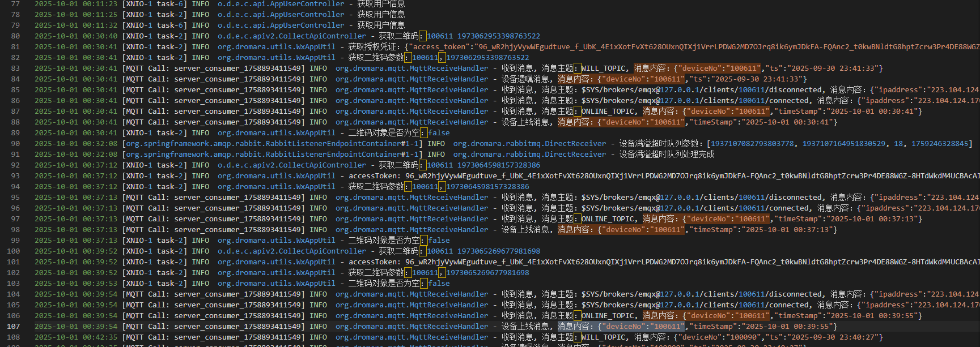The image size is (980, 347).
Task: Click line number 95 in the gutter
Action: 15,198
